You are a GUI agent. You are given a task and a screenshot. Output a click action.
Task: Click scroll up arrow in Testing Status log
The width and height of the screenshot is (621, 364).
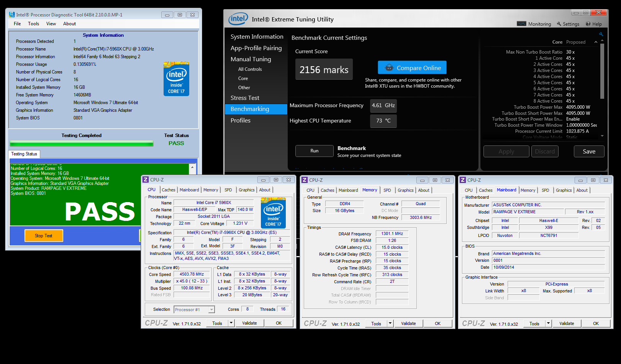coord(192,168)
